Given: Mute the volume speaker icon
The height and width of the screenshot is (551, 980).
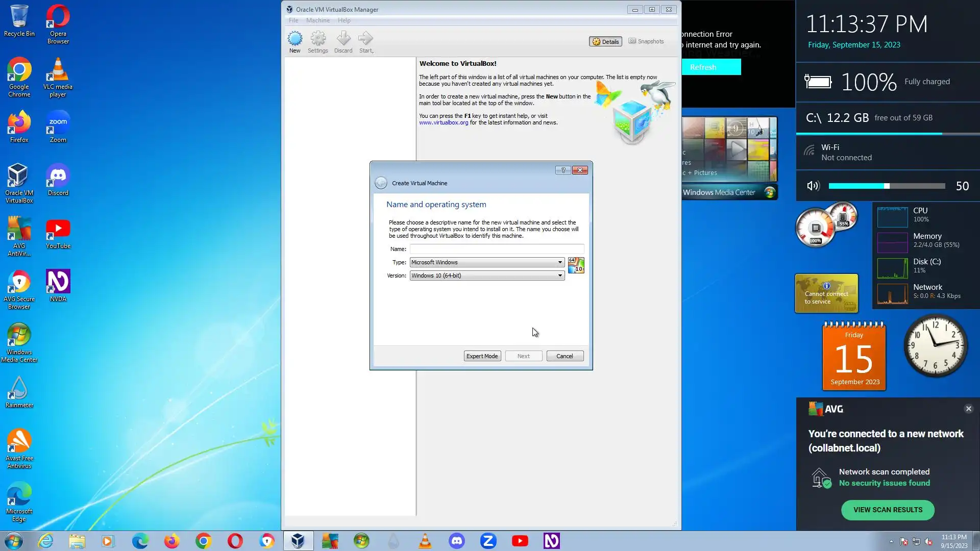Looking at the screenshot, I should point(813,186).
